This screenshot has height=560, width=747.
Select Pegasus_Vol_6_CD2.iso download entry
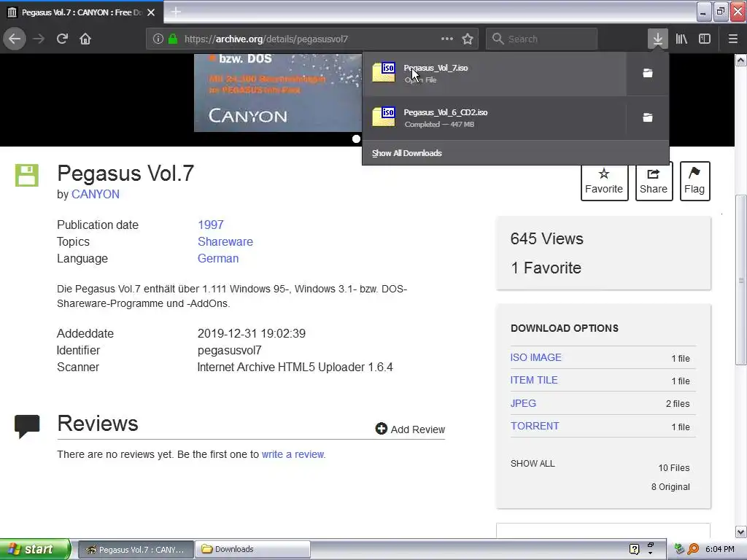coord(495,117)
